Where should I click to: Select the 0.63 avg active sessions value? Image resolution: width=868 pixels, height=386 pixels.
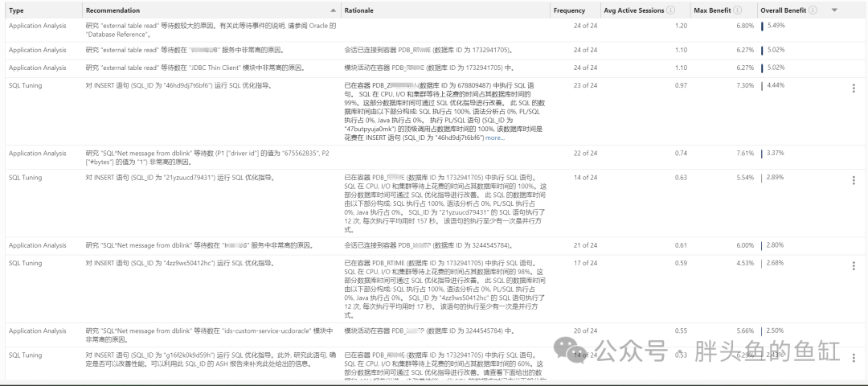(x=682, y=178)
